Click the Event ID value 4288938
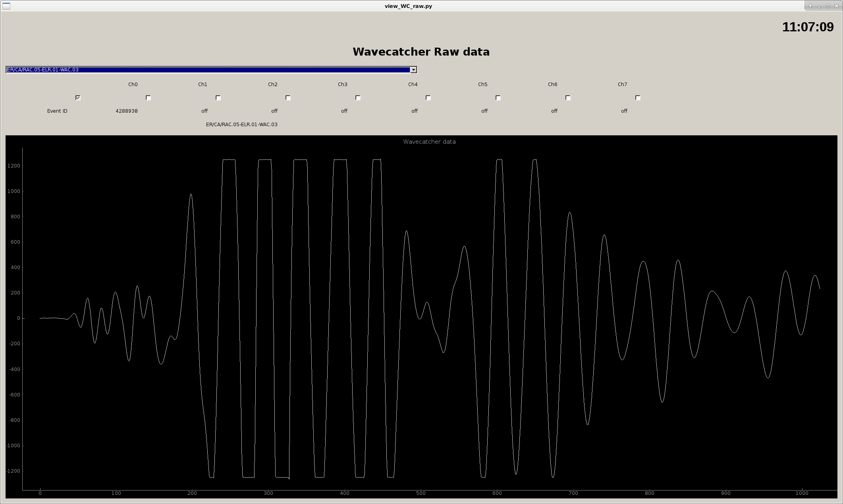843x504 pixels. [x=127, y=111]
